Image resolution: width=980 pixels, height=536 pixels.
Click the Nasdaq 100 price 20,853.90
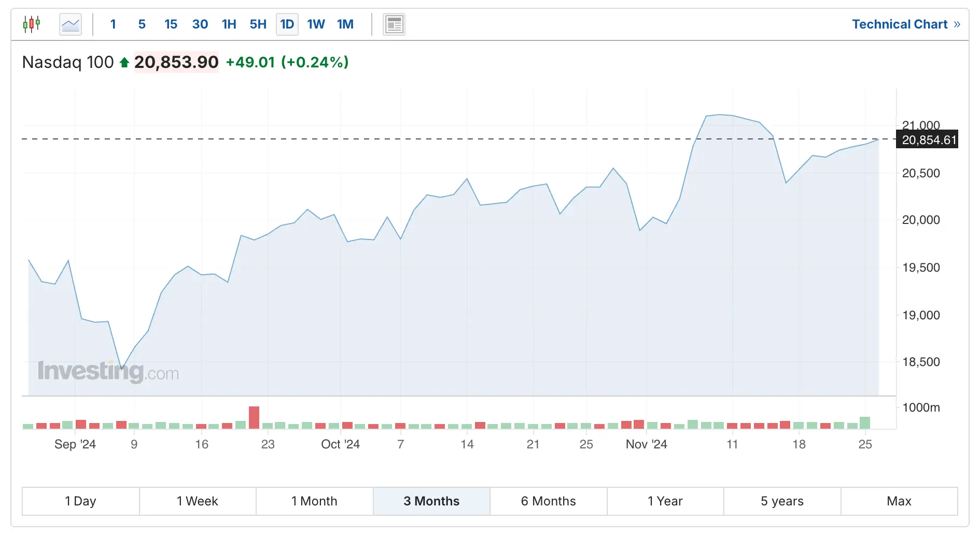tap(176, 62)
